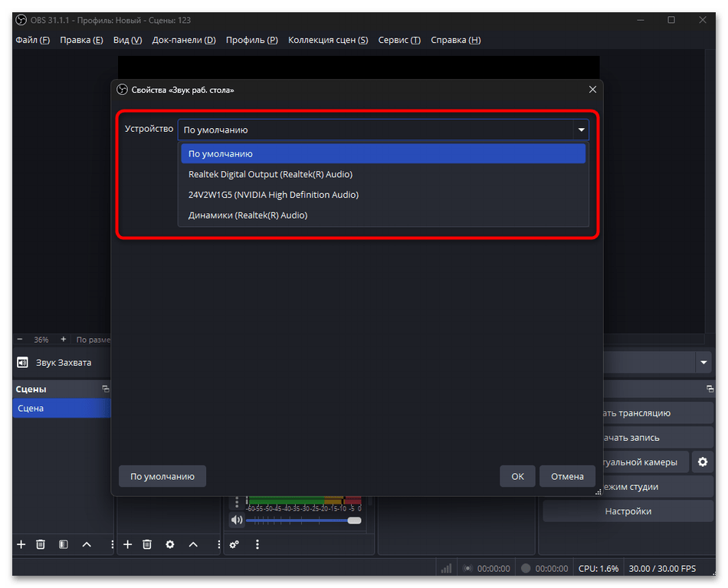Open source properties gear in Sources toolbar

[x=170, y=544]
